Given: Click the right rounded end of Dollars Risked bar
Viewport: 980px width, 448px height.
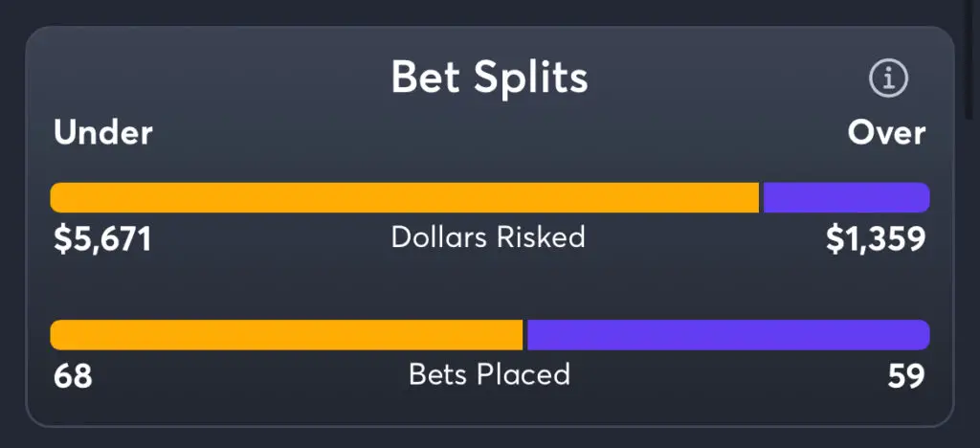Looking at the screenshot, I should (x=922, y=197).
